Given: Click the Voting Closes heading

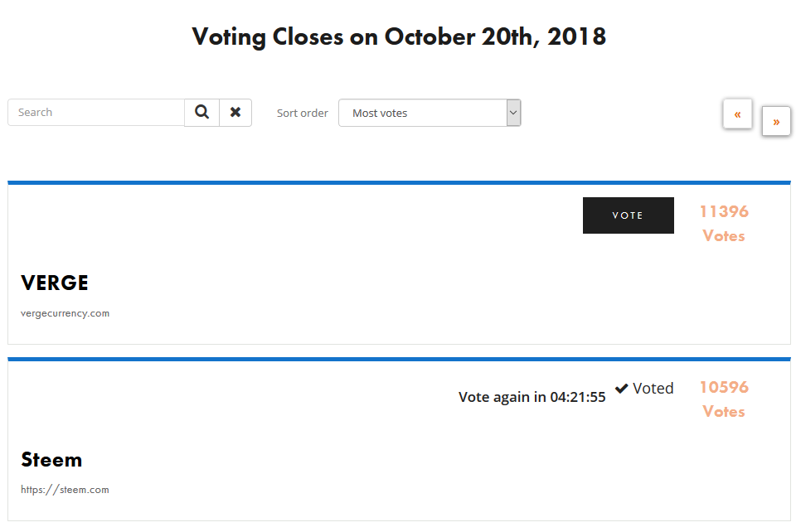Looking at the screenshot, I should (399, 36).
